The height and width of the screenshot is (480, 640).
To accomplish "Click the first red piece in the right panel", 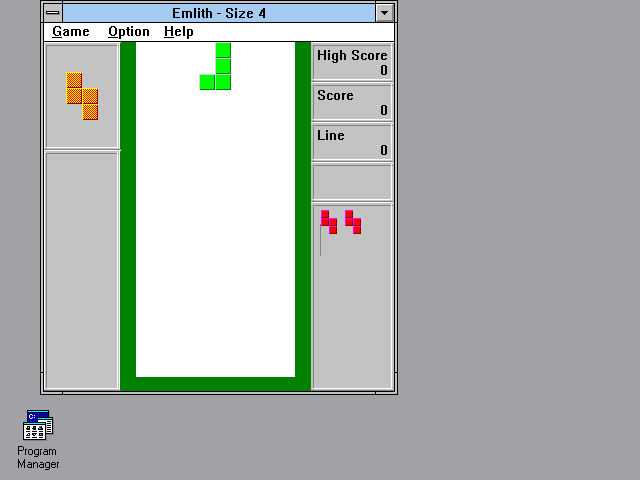I will (329, 222).
